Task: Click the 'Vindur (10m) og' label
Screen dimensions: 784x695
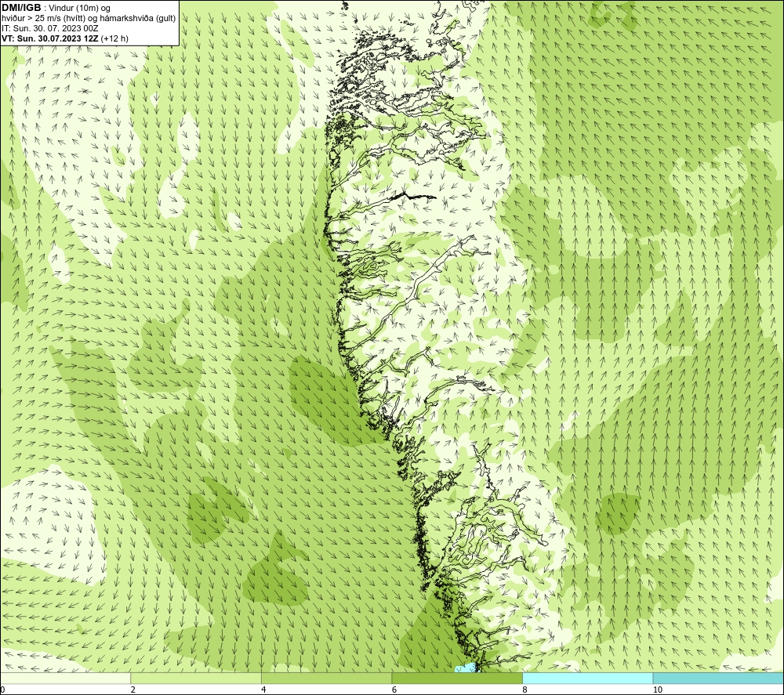Action: (x=79, y=8)
